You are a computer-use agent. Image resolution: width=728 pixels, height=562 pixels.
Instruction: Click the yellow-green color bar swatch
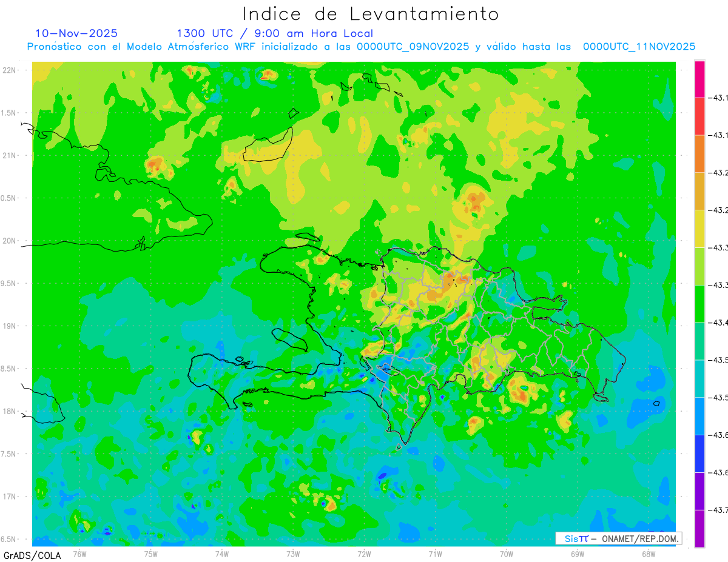(x=699, y=266)
